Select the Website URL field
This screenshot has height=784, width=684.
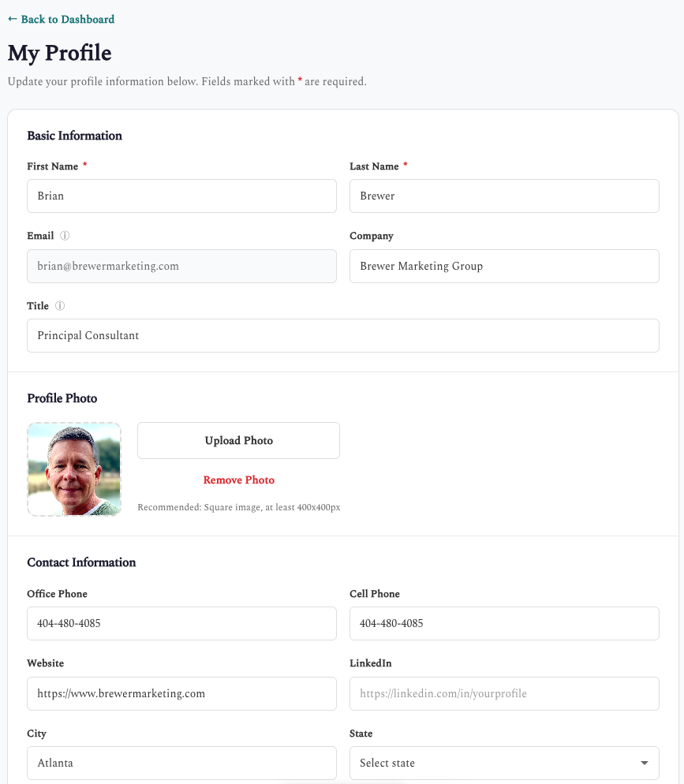181,693
